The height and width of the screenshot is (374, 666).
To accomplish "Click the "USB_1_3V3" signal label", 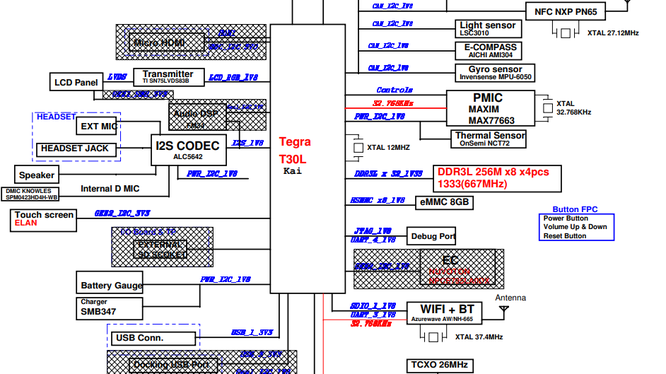I will pos(252,332).
